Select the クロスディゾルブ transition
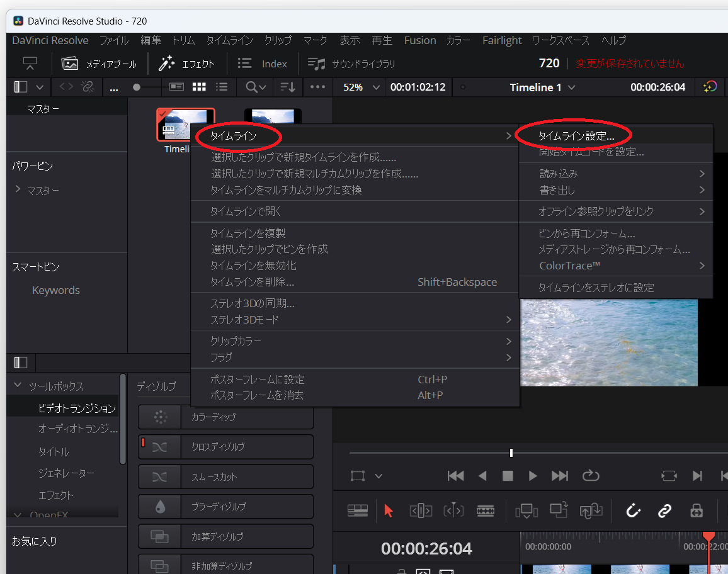 pyautogui.click(x=225, y=447)
